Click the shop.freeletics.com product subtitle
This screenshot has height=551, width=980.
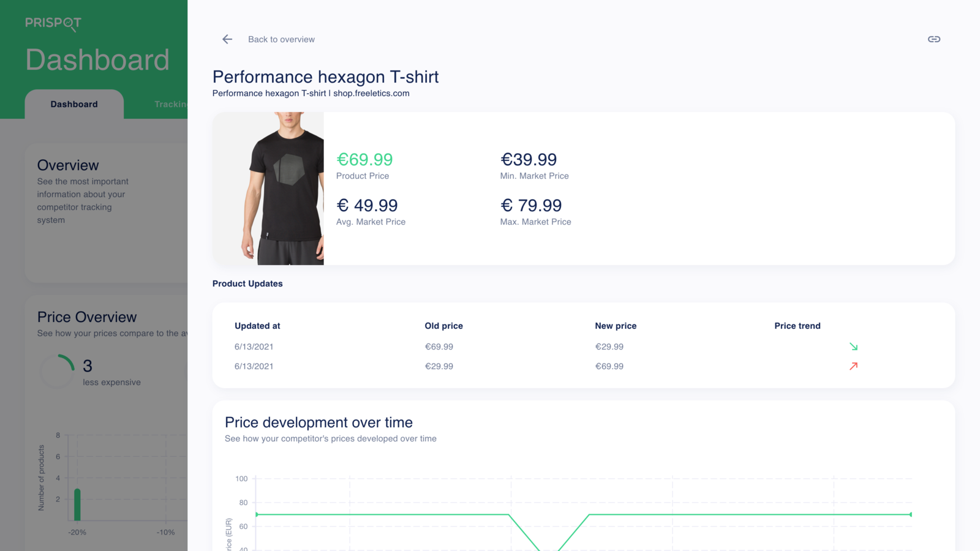311,94
